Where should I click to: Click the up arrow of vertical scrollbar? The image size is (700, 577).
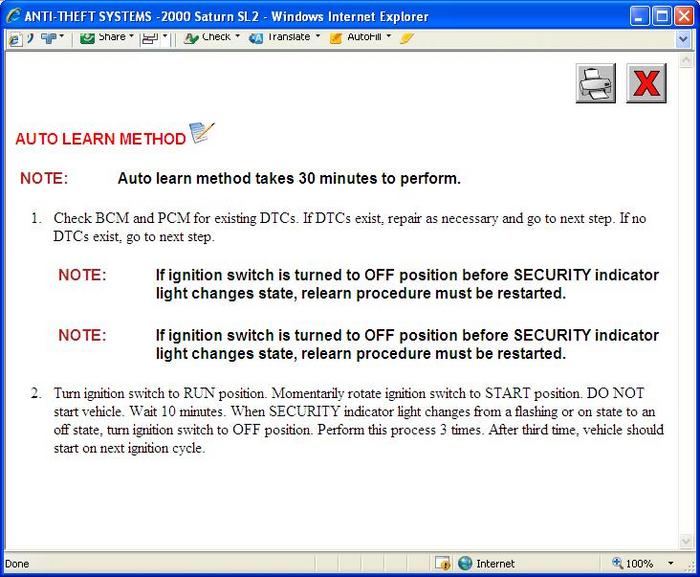[x=686, y=60]
